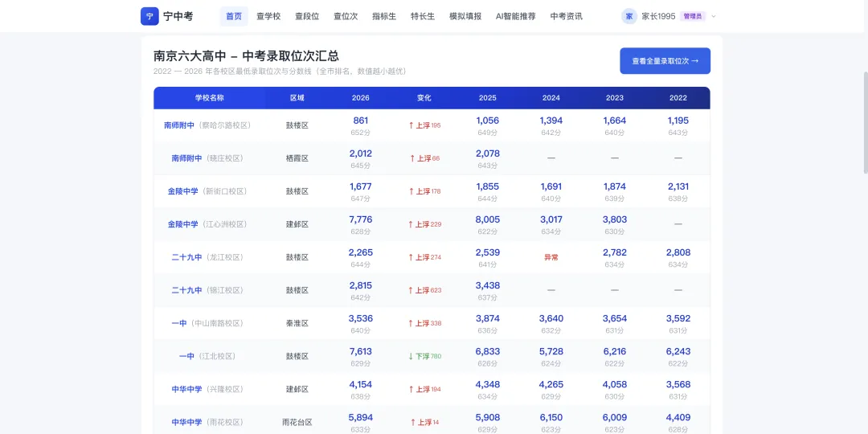Image resolution: width=868 pixels, height=434 pixels.
Task: Click the 2,131 rank in 2022 column
Action: 678,186
